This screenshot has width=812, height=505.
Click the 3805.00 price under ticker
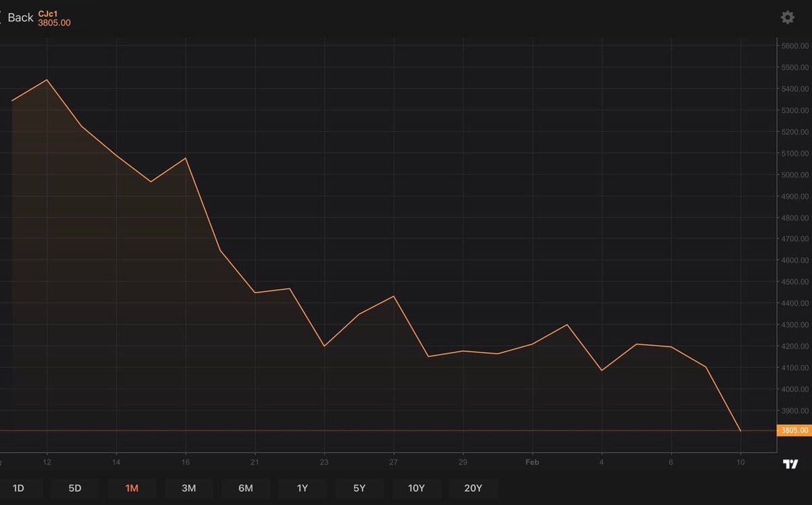tap(54, 23)
